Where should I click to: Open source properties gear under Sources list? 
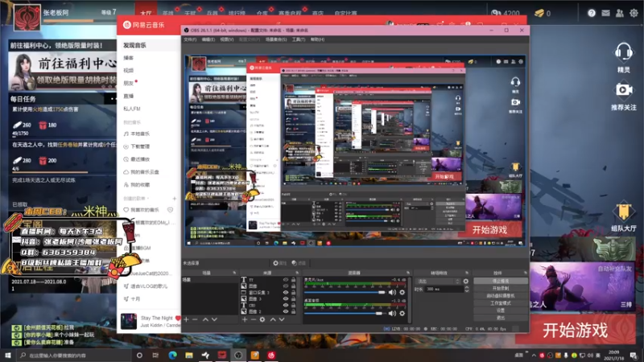pyautogui.click(x=262, y=319)
